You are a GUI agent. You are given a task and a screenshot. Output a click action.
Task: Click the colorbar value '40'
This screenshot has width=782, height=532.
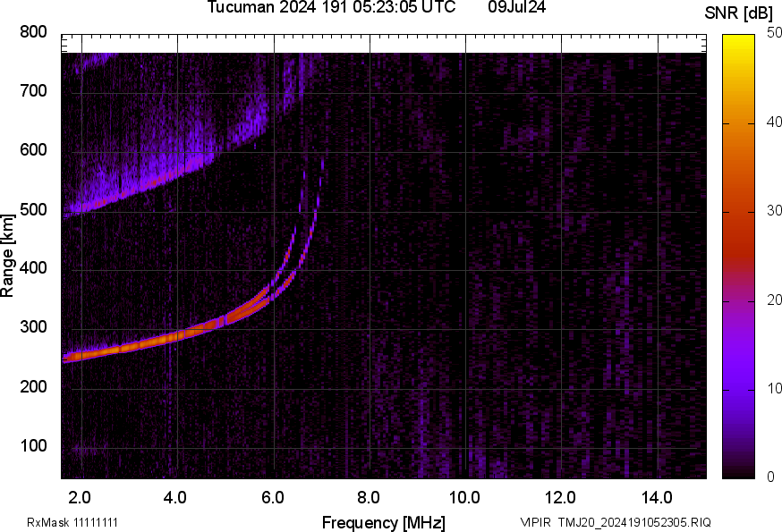pyautogui.click(x=774, y=122)
